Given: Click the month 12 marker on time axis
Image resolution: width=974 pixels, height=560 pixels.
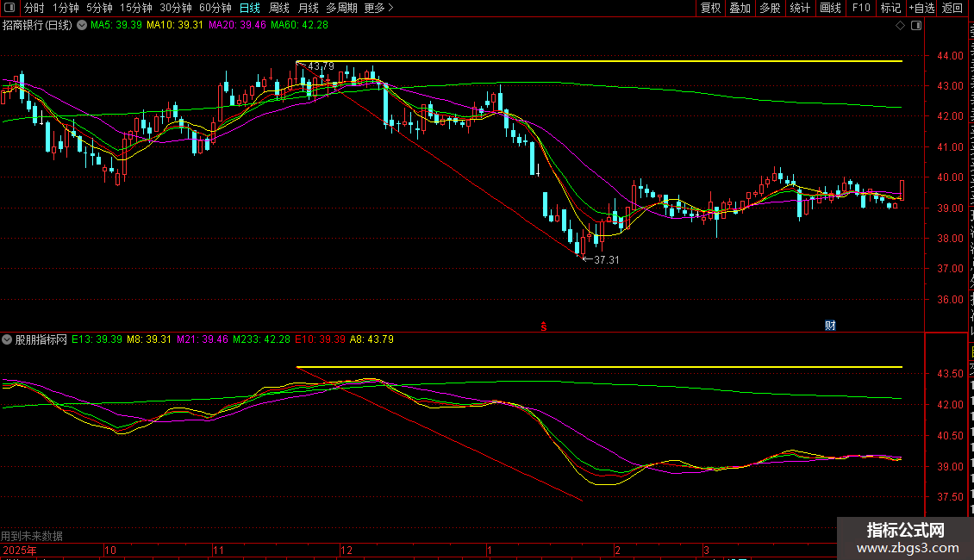Looking at the screenshot, I should [346, 550].
